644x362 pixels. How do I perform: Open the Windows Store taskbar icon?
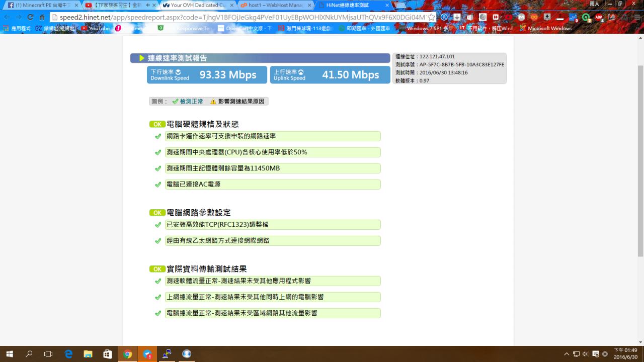108,354
